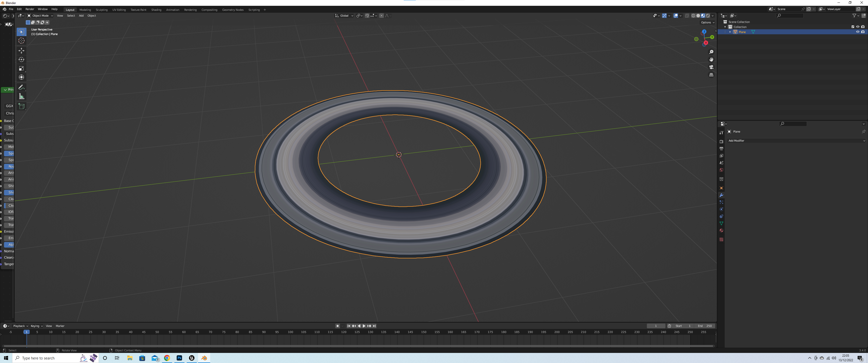Image resolution: width=868 pixels, height=363 pixels.
Task: Select the 3D Cursor tool
Action: (21, 41)
